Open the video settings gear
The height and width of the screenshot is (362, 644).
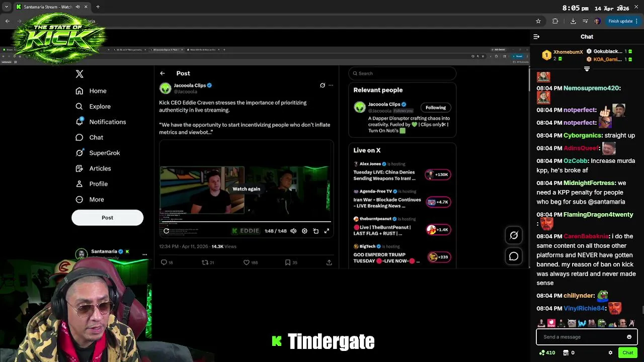point(304,231)
